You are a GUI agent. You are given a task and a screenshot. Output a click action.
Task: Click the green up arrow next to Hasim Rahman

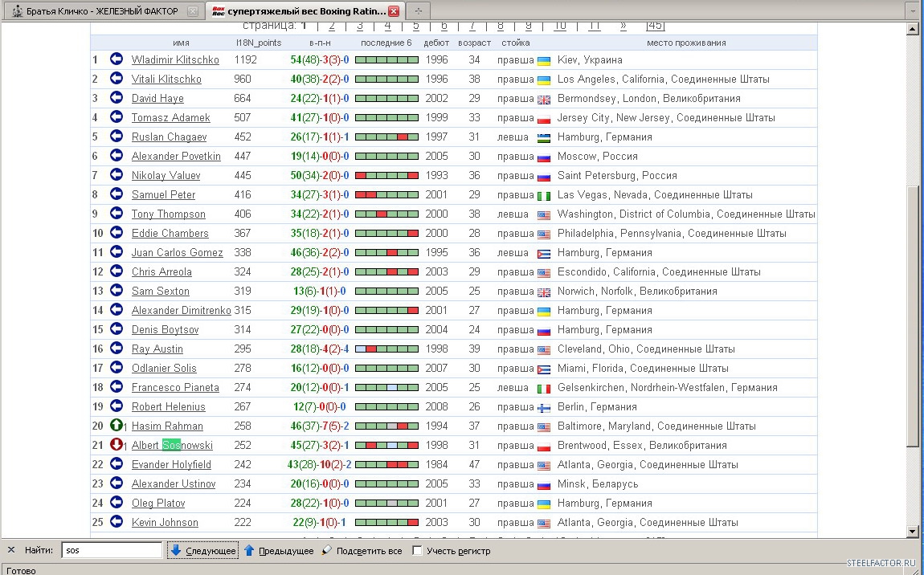[116, 426]
